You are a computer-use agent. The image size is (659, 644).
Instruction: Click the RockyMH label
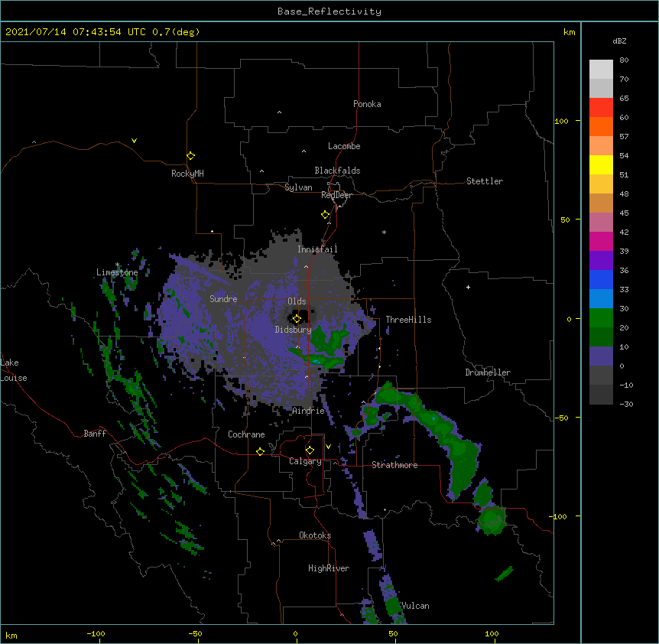[x=187, y=174]
